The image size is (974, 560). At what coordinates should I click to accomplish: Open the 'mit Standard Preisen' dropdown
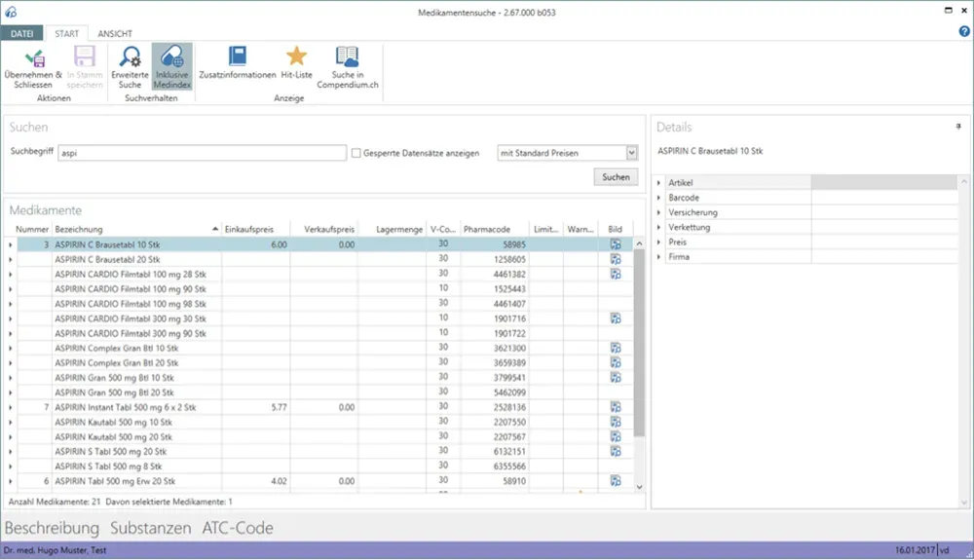632,153
